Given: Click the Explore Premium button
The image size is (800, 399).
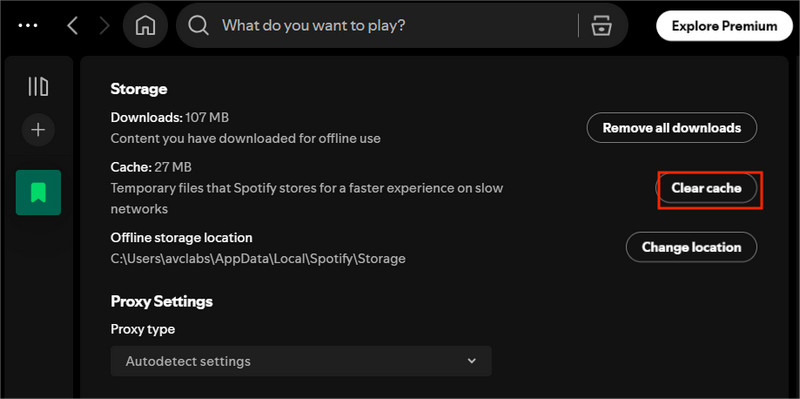Looking at the screenshot, I should tap(724, 26).
